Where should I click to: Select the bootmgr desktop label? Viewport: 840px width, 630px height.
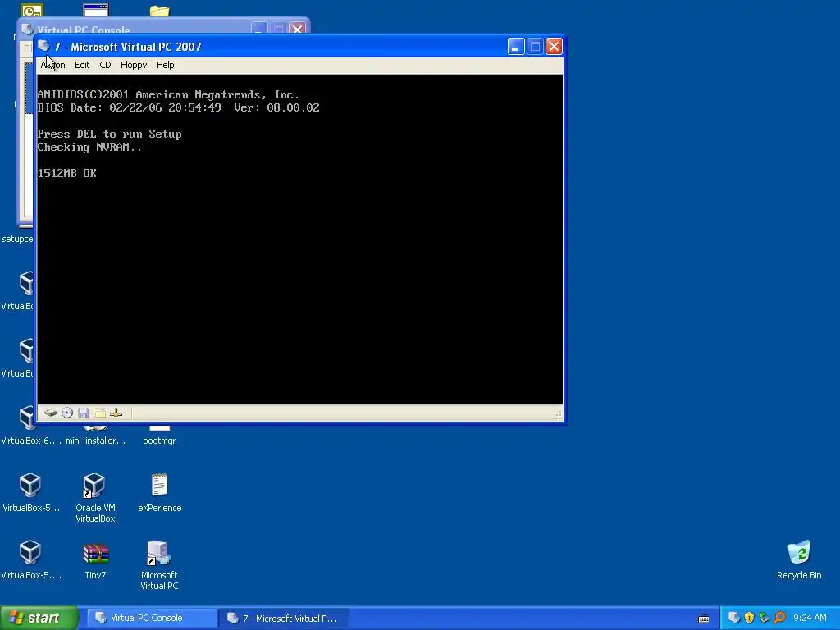[159, 441]
